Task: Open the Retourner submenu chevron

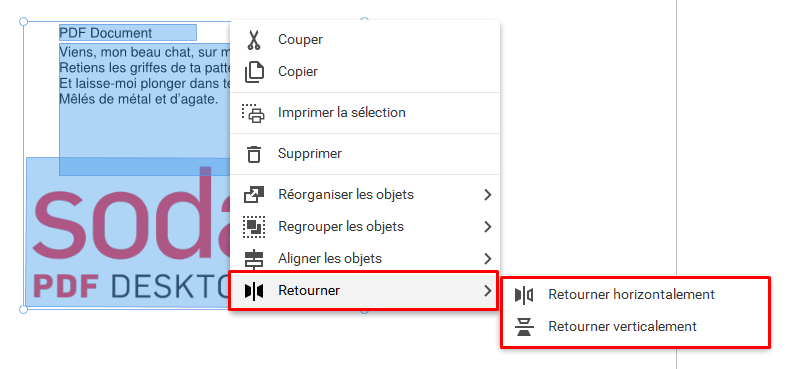Action: [x=487, y=291]
